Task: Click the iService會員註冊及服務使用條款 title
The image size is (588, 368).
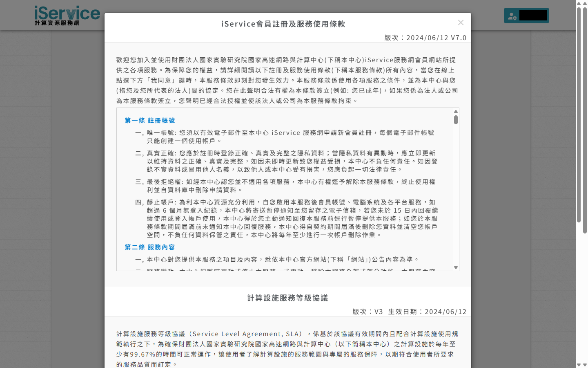Action: point(283,24)
